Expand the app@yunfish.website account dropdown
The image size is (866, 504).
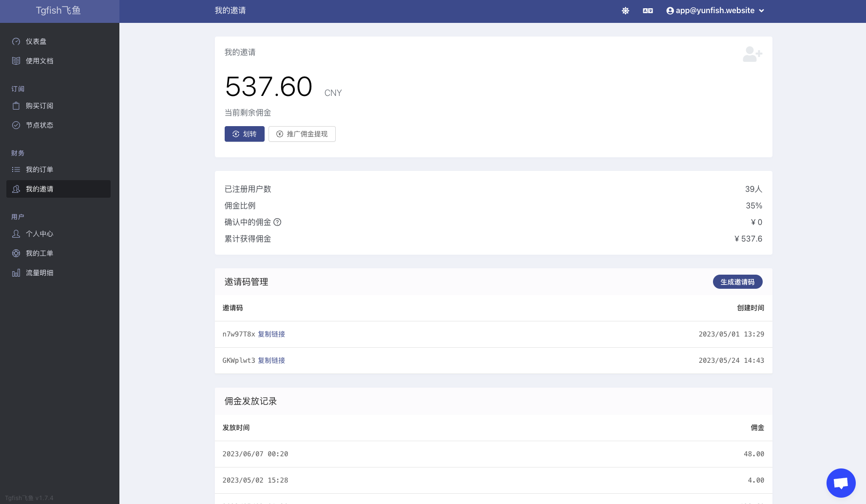click(715, 11)
